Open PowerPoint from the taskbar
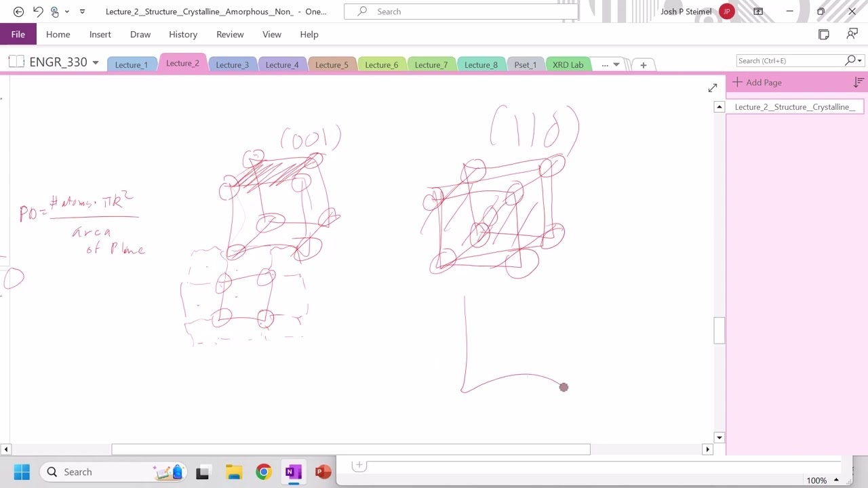The image size is (868, 488). point(323,472)
